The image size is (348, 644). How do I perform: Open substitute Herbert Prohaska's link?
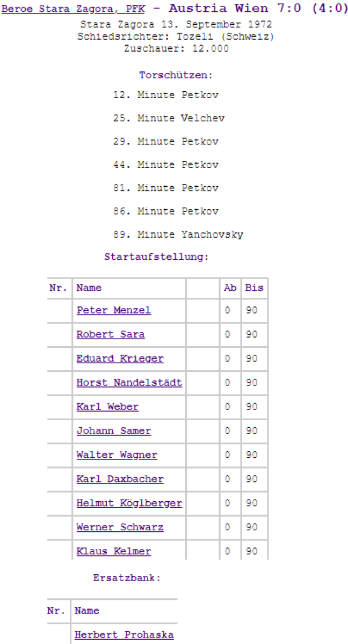124,635
